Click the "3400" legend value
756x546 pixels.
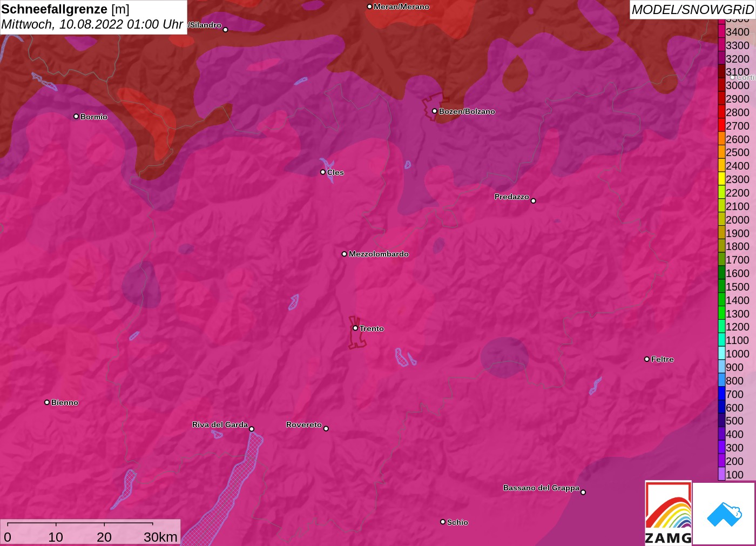[738, 32]
